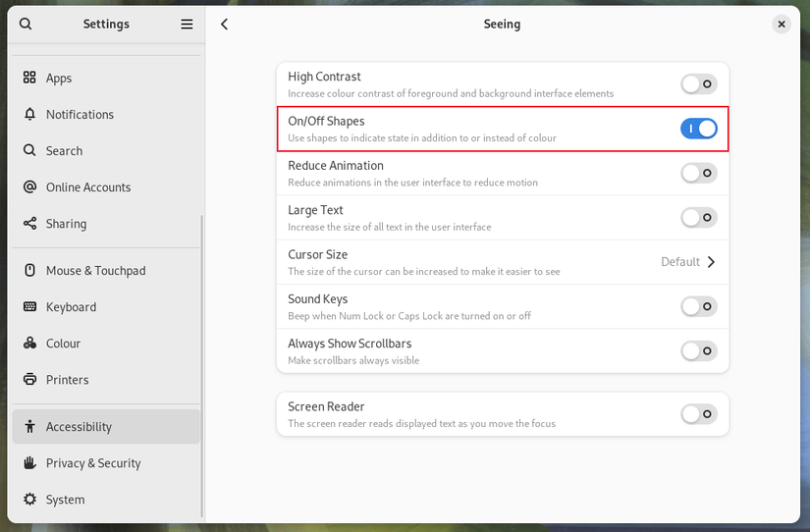The width and height of the screenshot is (810, 532).
Task: Click 'Beep when Num Lock' description text
Action: point(409,316)
